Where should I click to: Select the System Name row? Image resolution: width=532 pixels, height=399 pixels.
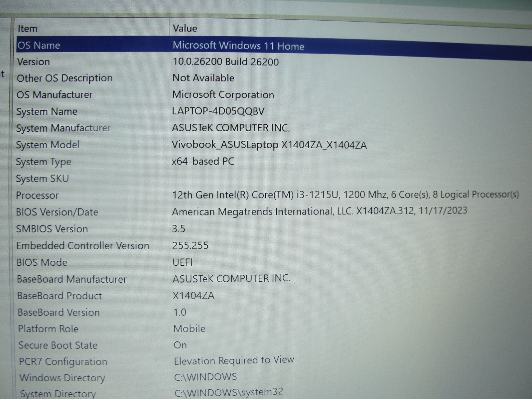pos(47,111)
